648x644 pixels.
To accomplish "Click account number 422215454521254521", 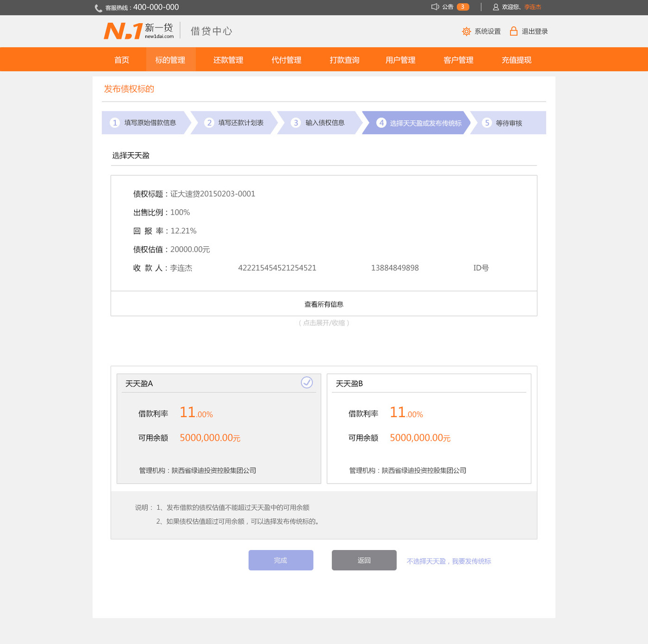I will (277, 268).
